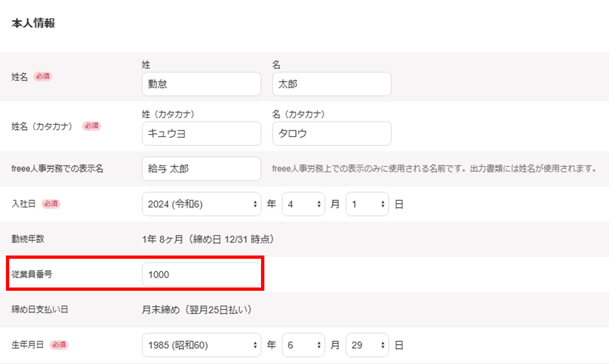This screenshot has height=364, width=609.
Task: Click the 必須 badge beside 姓名（カタカナ）
Action: (91, 126)
